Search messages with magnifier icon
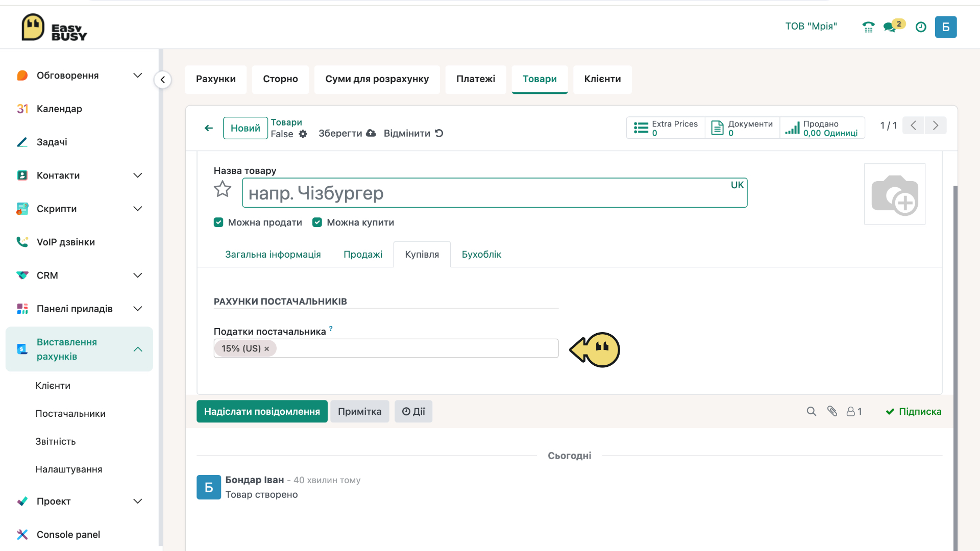The width and height of the screenshot is (980, 551). [x=811, y=411]
